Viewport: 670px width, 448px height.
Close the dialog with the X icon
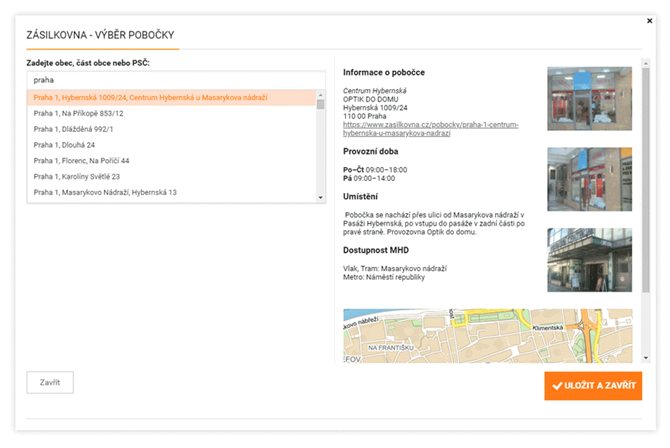pyautogui.click(x=649, y=21)
